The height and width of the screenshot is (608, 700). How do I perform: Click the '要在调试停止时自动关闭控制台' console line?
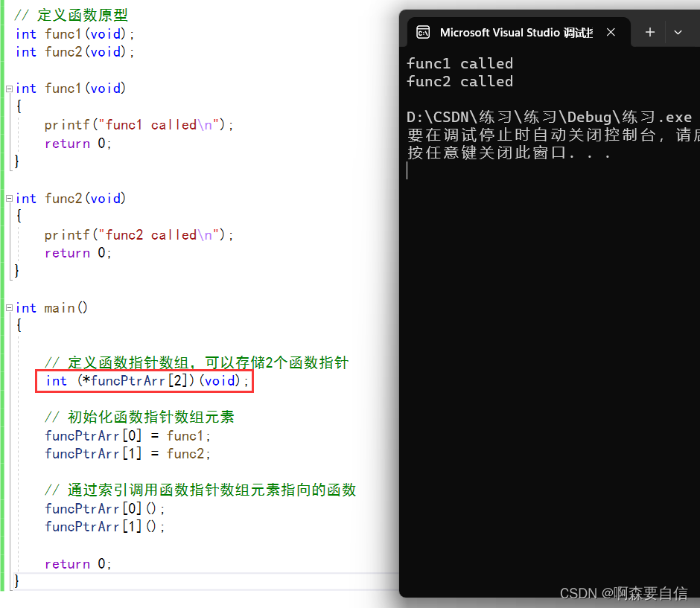coord(553,135)
